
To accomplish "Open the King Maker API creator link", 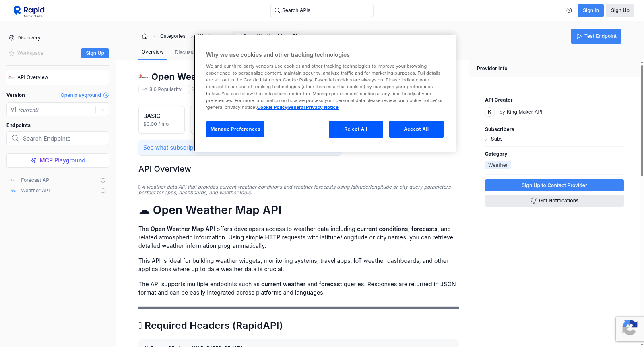I will (524, 112).
